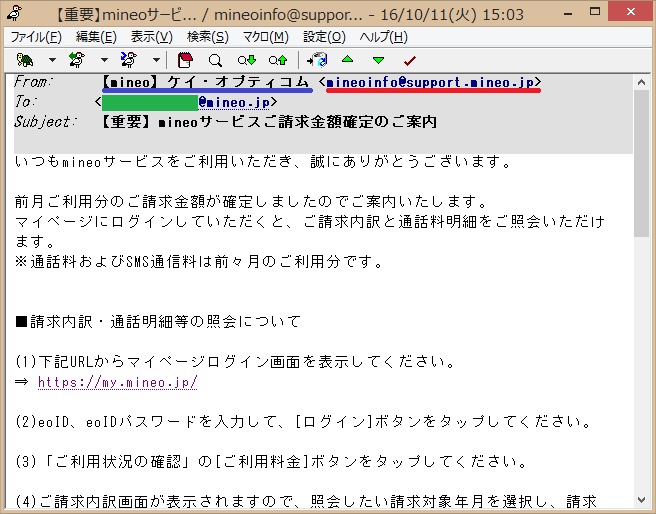Click the green down triangle icon
656x514 pixels.
[378, 60]
